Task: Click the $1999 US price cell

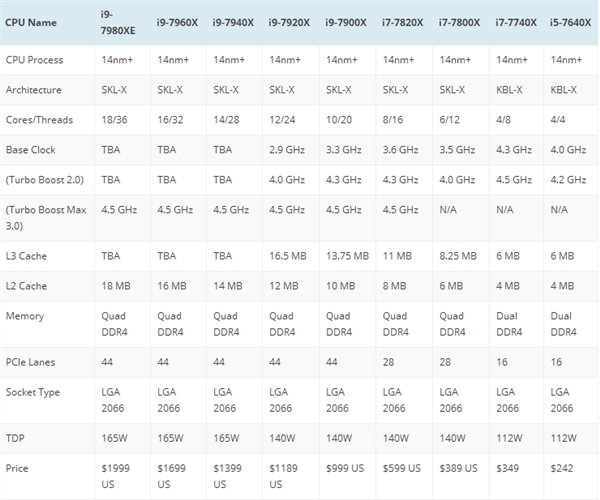Action: (x=116, y=474)
